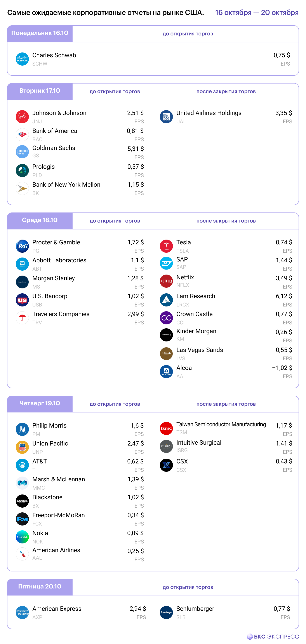
Task: Click the CSX logo icon
Action: pos(166,465)
